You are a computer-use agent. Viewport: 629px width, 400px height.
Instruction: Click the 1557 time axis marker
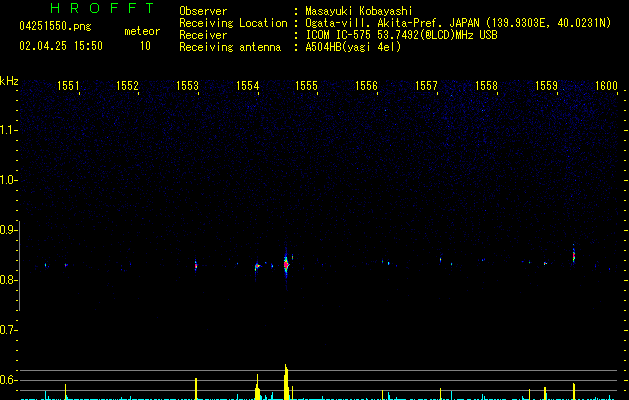pos(426,86)
